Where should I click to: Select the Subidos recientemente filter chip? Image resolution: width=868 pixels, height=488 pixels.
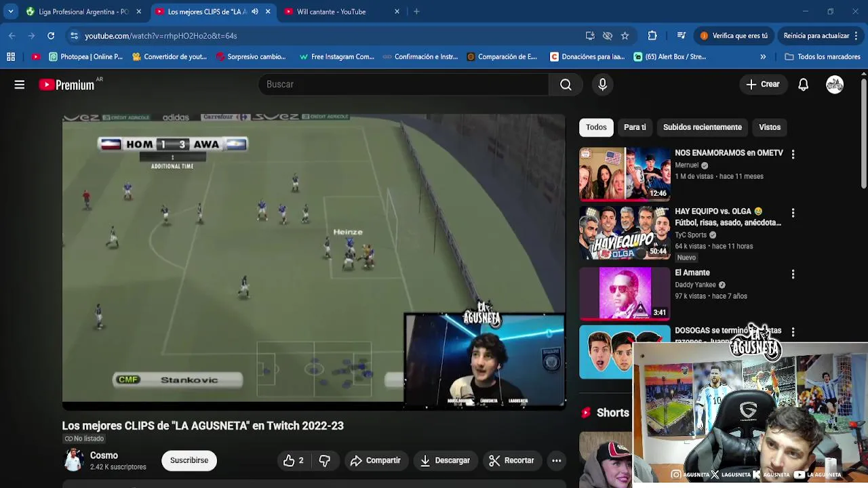point(702,127)
